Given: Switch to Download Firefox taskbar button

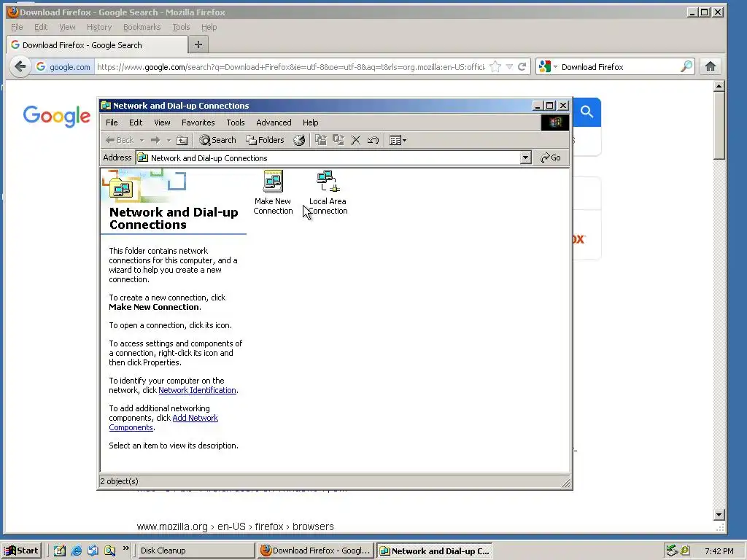Looking at the screenshot, I should [x=315, y=551].
